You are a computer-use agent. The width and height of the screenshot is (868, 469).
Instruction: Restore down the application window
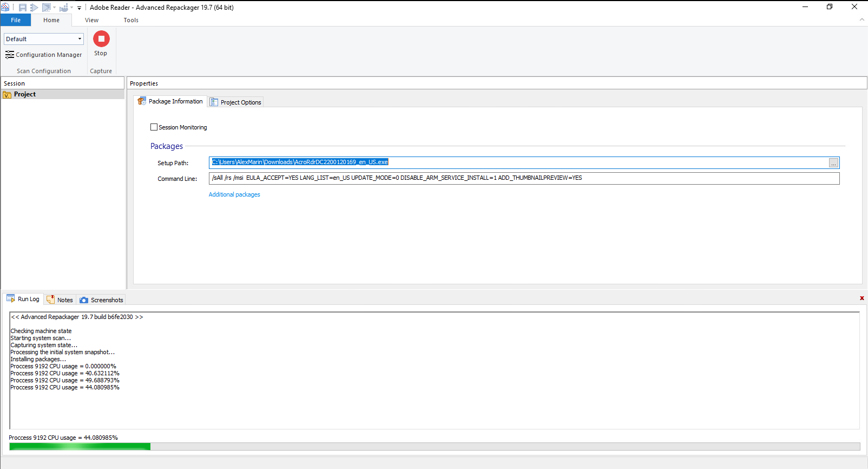pos(830,7)
